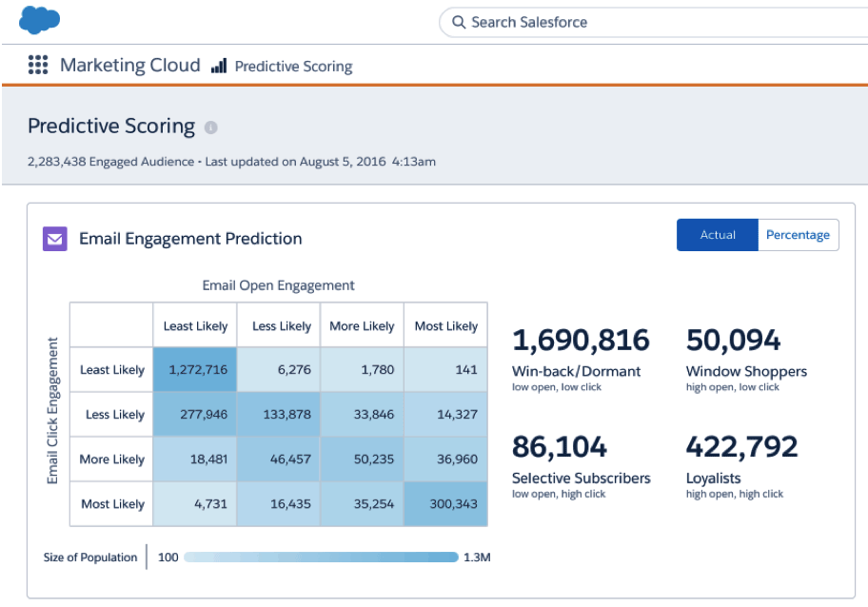Click the Salesforce cloud logo
This screenshot has height=607, width=868.
39,19
